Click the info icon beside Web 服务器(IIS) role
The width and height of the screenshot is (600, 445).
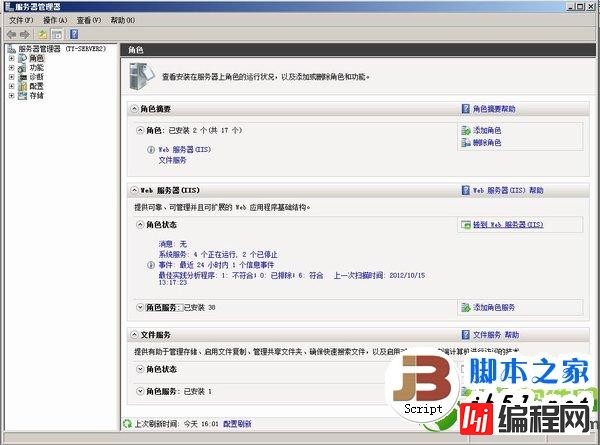151,150
